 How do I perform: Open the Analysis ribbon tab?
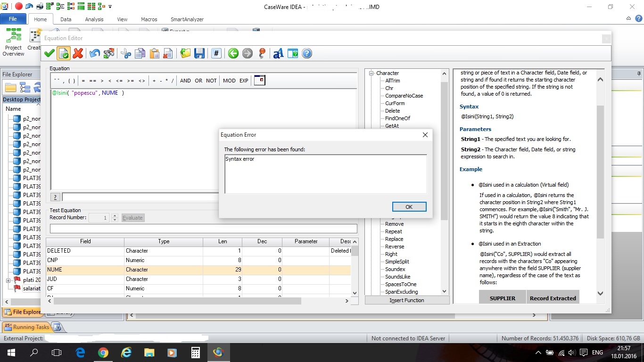(x=94, y=19)
